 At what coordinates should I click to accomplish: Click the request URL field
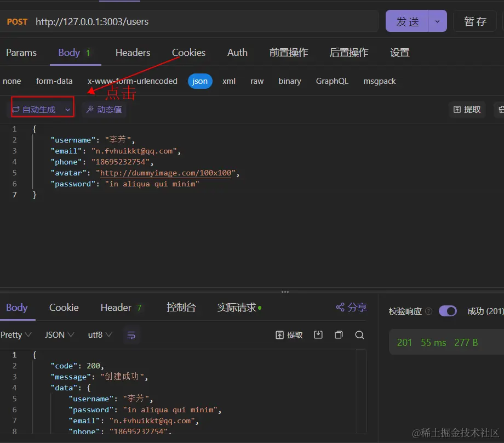[x=206, y=21]
